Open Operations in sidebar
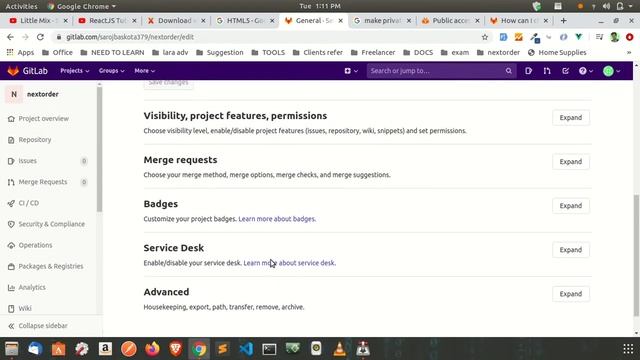This screenshot has height=360, width=640. 35,245
